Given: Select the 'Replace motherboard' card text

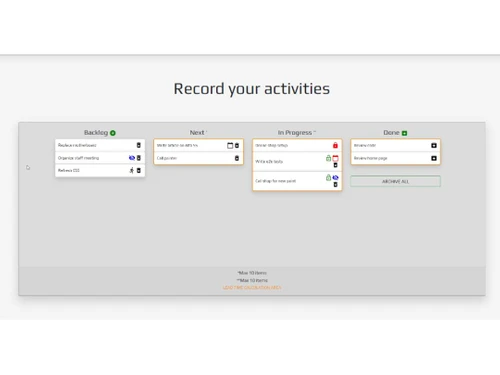Looking at the screenshot, I should (77, 145).
